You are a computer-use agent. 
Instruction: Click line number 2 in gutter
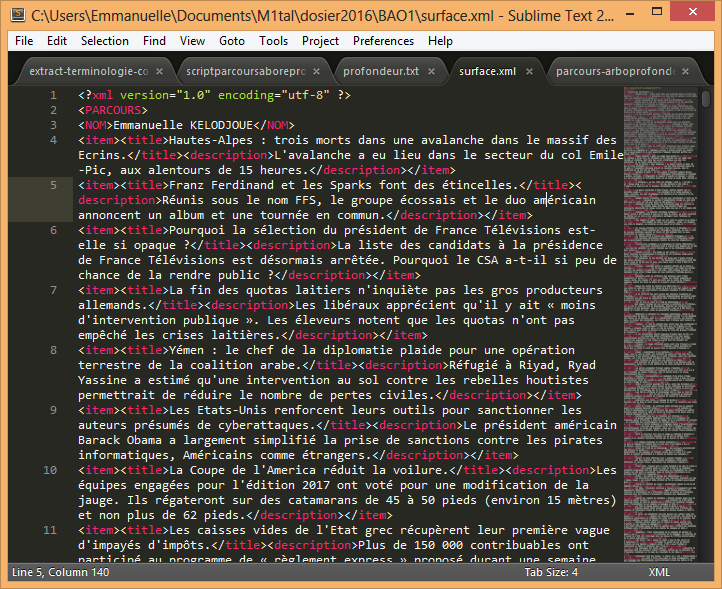(53, 111)
